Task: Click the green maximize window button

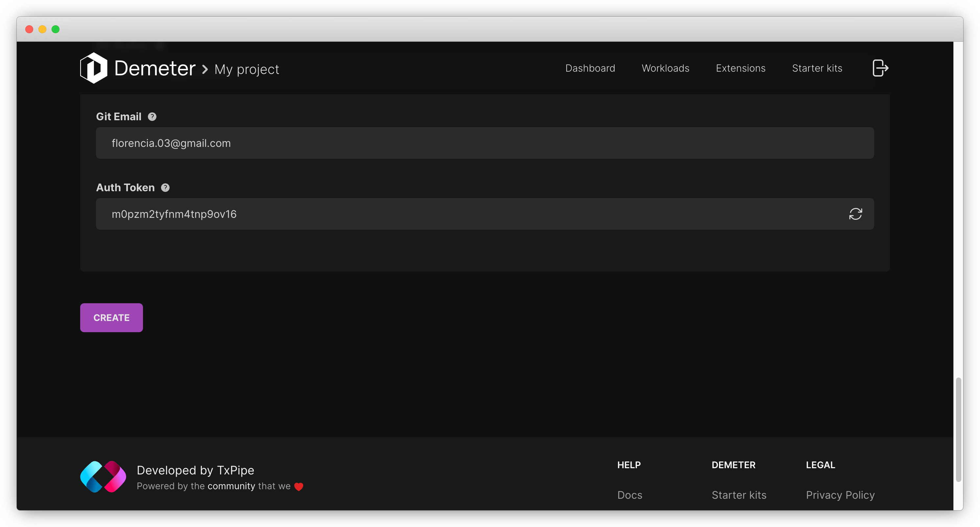Action: tap(56, 29)
